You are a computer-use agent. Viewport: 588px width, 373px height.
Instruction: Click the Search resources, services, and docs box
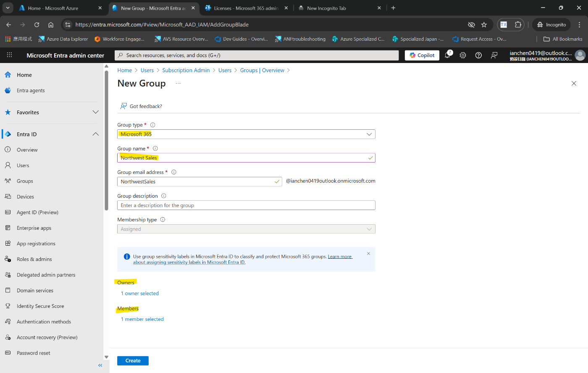point(257,55)
